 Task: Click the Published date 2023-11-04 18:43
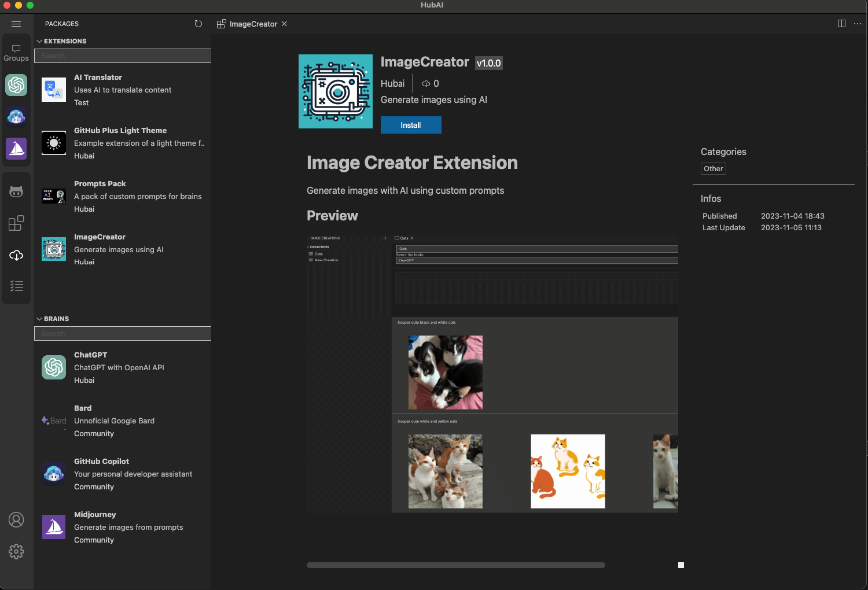click(793, 216)
